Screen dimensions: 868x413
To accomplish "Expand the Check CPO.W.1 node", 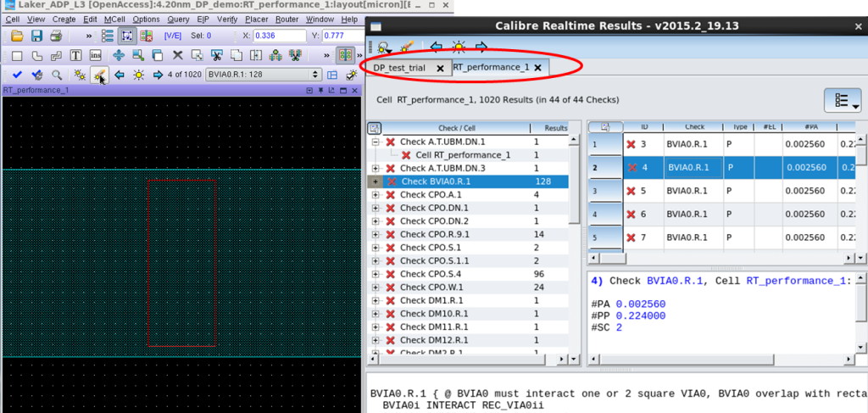I will pyautogui.click(x=376, y=287).
